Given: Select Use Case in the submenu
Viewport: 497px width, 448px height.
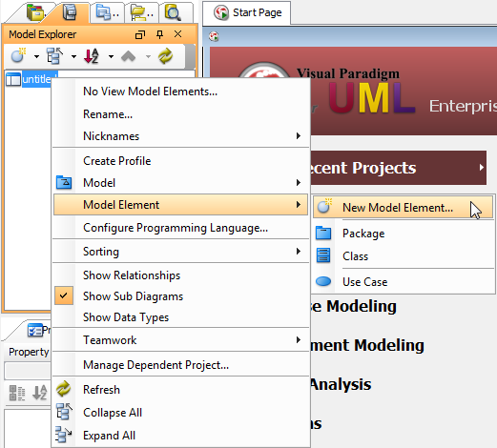Looking at the screenshot, I should tap(404, 282).
